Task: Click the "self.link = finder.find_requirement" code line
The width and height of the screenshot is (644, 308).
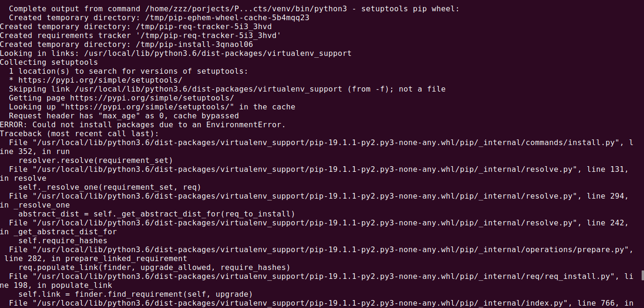Action: (135, 294)
